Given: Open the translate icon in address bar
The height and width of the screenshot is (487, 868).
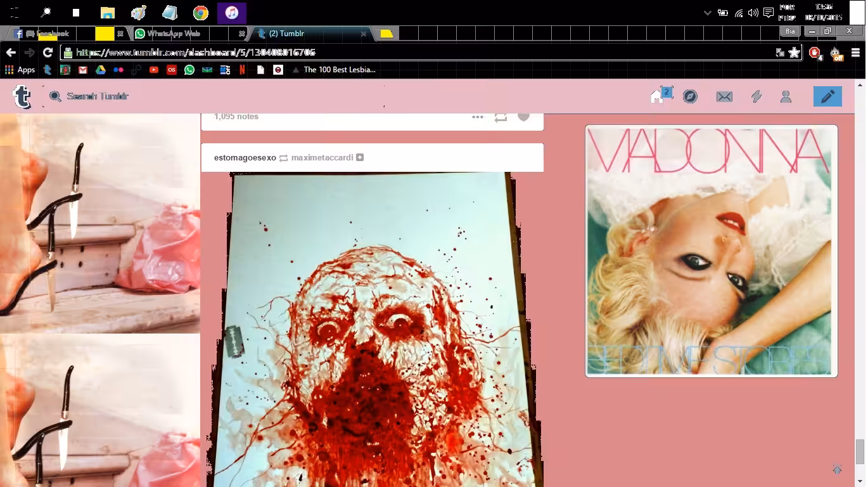Looking at the screenshot, I should click(x=780, y=53).
